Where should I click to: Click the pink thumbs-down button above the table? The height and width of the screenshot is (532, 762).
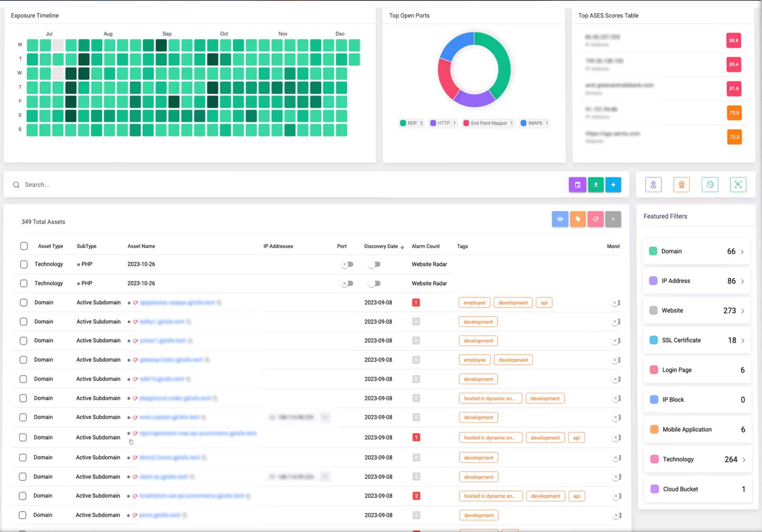596,219
